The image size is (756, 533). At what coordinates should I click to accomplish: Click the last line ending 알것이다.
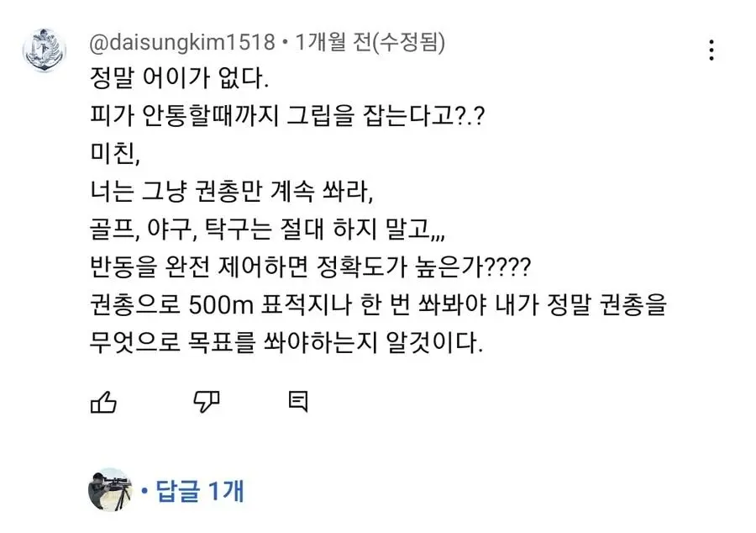pyautogui.click(x=286, y=344)
